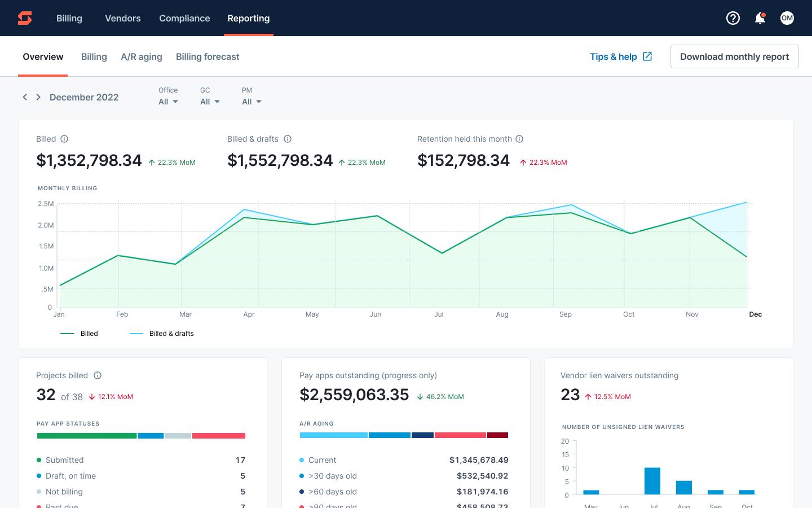This screenshot has width=812, height=508.
Task: Open the Tips & help link
Action: (x=620, y=56)
